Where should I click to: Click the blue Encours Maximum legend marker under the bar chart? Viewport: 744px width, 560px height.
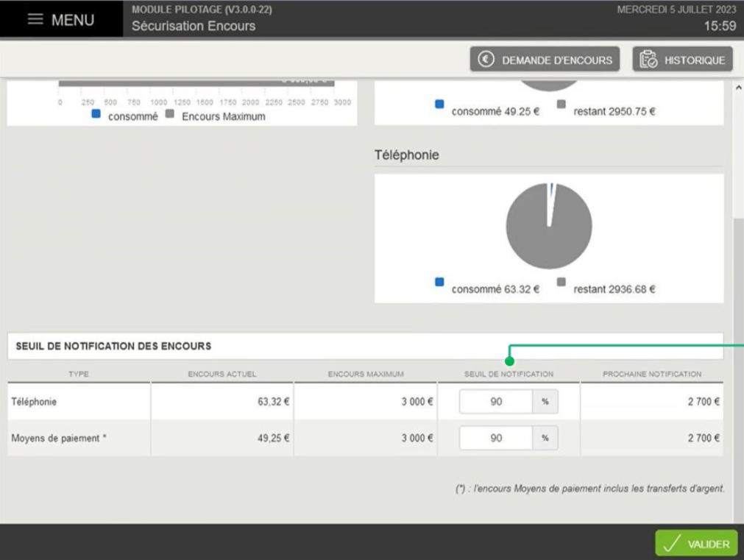pyautogui.click(x=94, y=116)
